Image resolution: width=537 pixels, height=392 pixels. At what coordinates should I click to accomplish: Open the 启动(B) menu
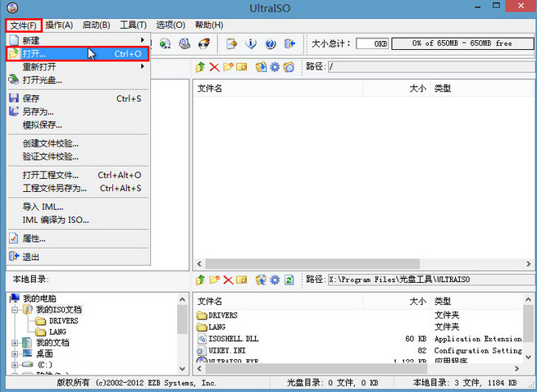click(96, 25)
